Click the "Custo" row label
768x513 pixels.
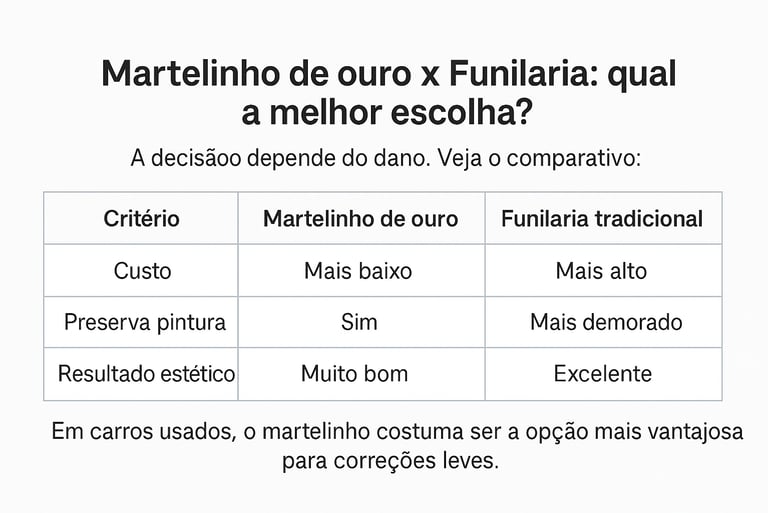point(142,270)
